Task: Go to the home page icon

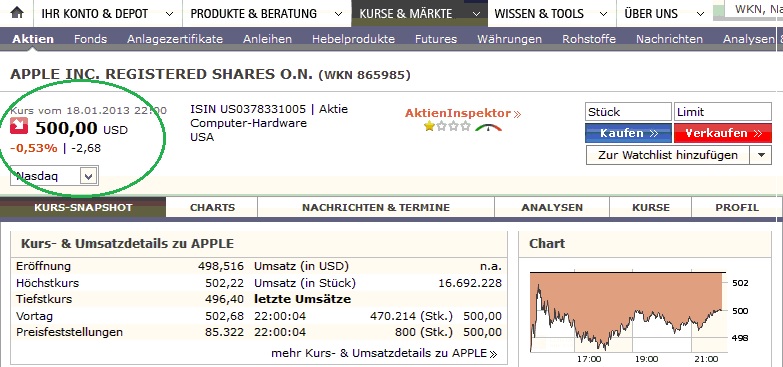Action: tap(17, 13)
